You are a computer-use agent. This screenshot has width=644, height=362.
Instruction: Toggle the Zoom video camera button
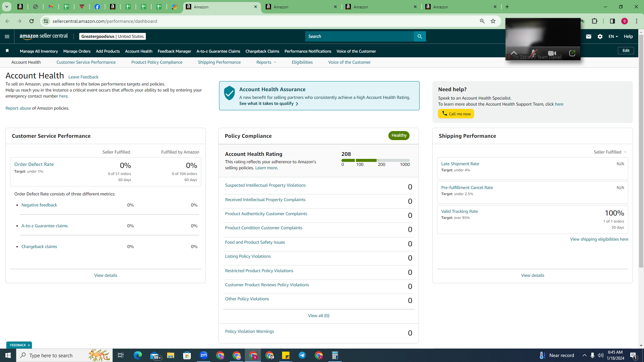[x=552, y=53]
